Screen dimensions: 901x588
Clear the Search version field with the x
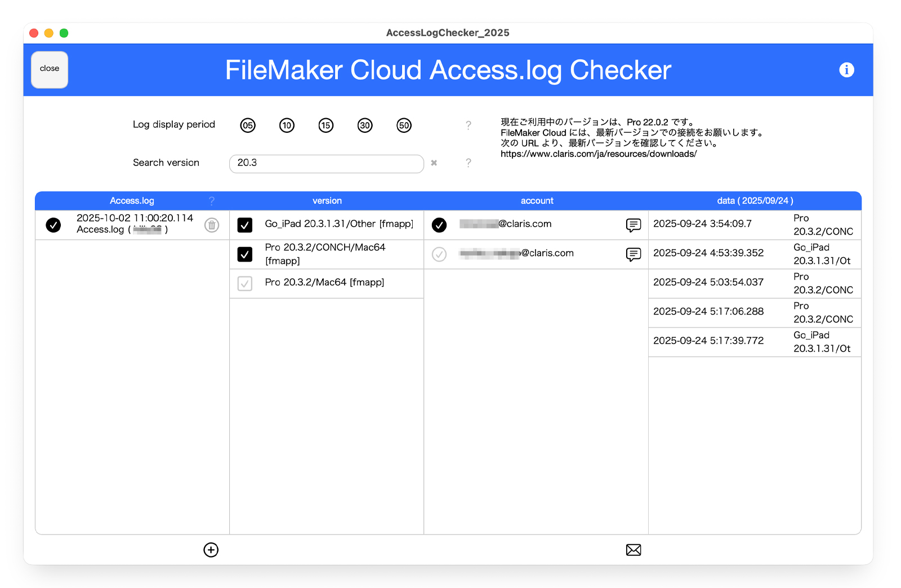click(434, 163)
